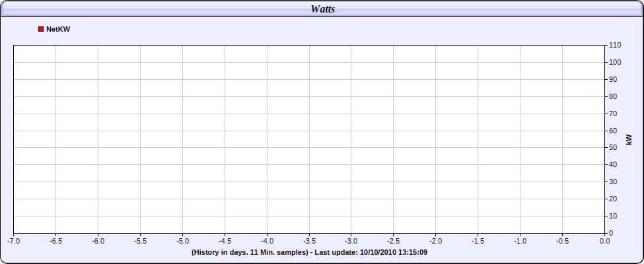Click the 10 kW y-axis tick label
Screen dimensions: 644x264
614,216
